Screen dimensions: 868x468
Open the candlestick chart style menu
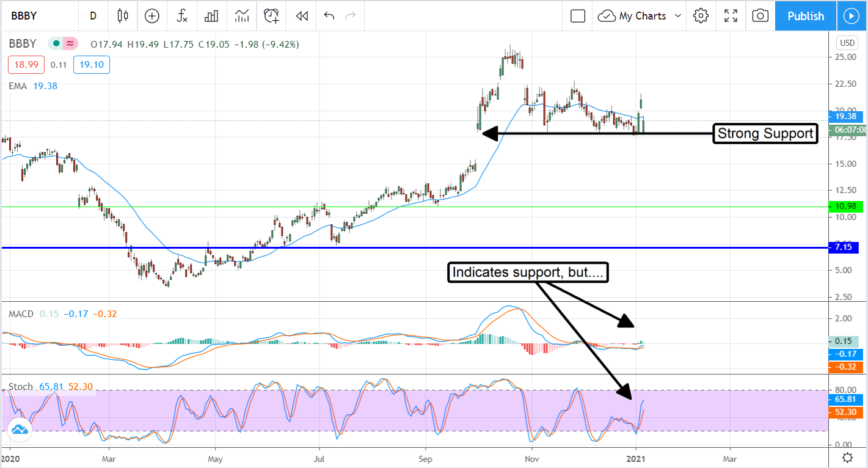point(123,16)
